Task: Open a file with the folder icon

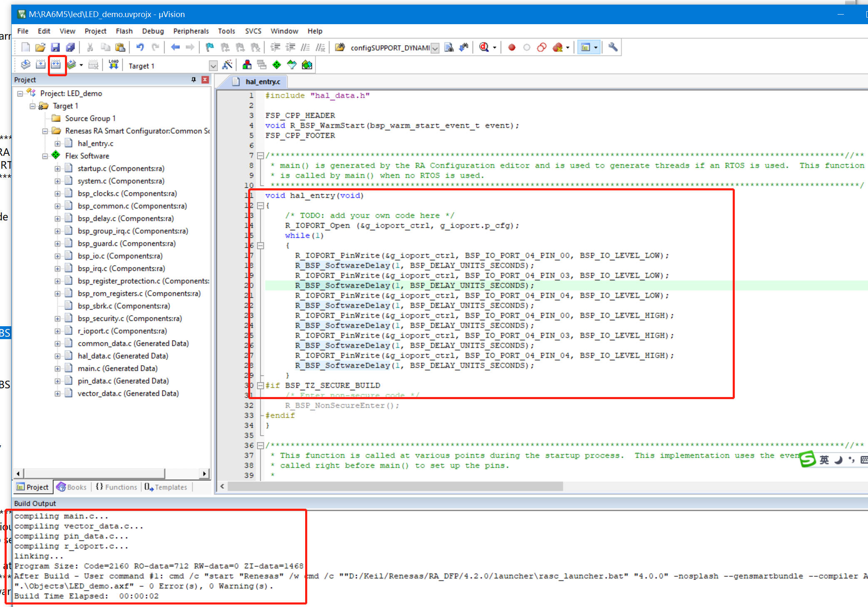Action: pos(40,47)
